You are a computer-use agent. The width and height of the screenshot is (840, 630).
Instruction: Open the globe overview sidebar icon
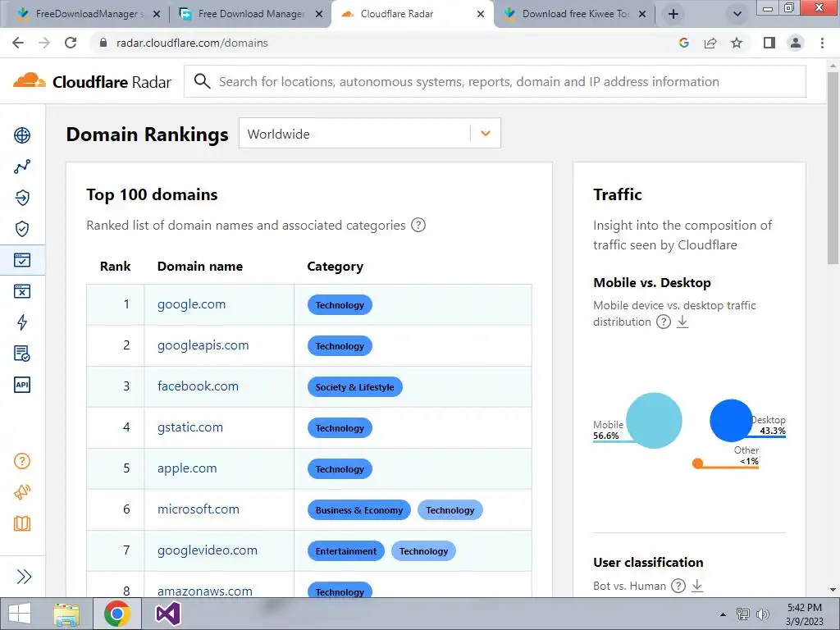(22, 135)
